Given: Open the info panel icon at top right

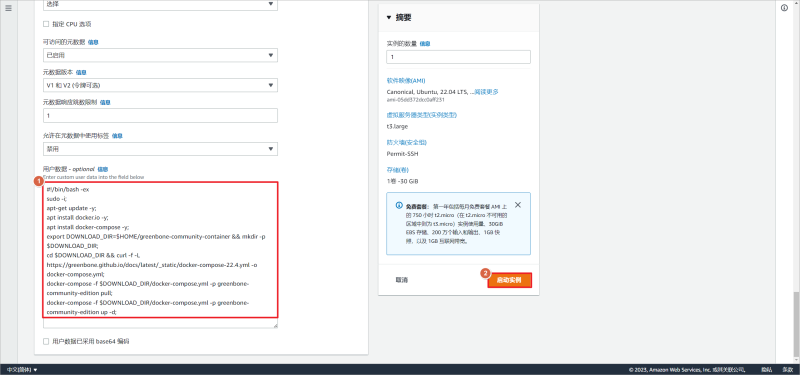Looking at the screenshot, I should 784,8.
